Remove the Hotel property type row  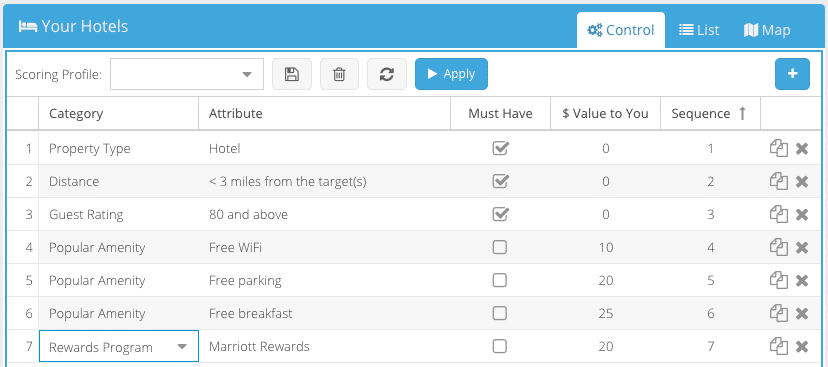(x=802, y=149)
